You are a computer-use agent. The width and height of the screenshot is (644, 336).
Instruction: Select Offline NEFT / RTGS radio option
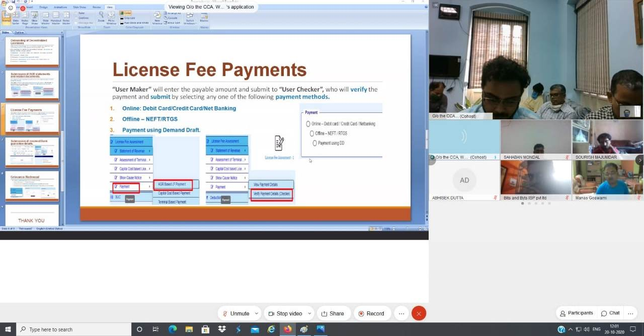tap(311, 133)
